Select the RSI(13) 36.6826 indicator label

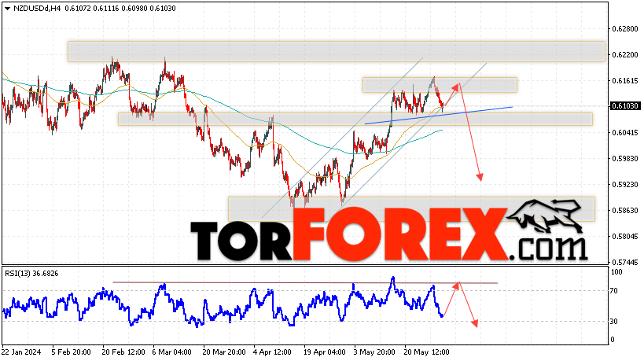[x=31, y=274]
